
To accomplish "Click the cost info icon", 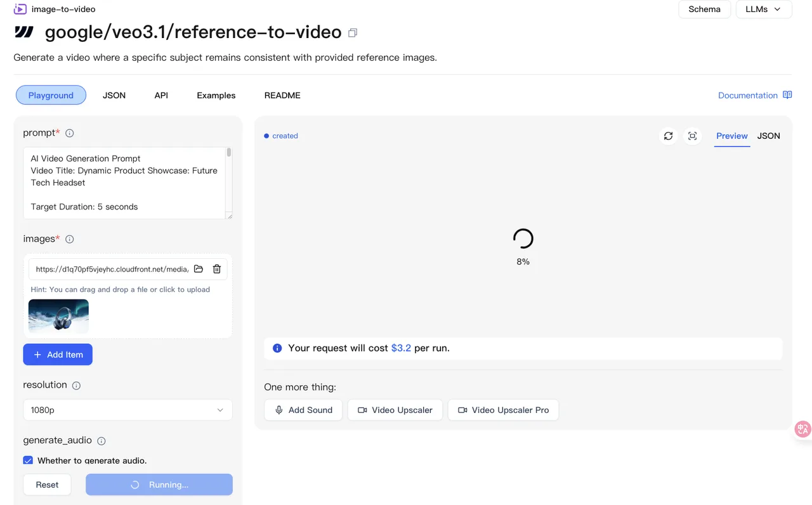I will 277,348.
